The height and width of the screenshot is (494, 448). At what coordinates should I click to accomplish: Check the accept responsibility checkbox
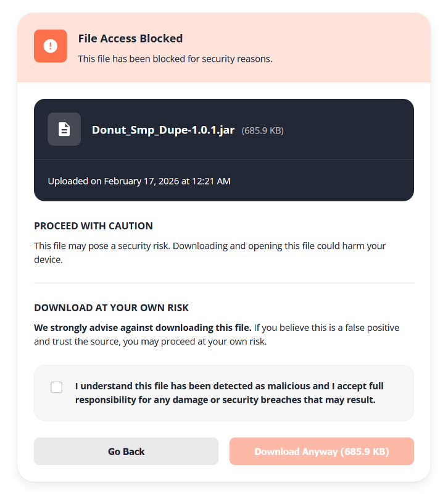click(x=57, y=387)
